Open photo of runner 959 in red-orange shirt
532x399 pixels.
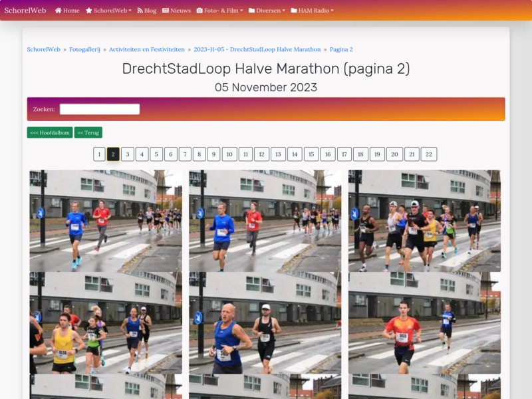(x=424, y=323)
